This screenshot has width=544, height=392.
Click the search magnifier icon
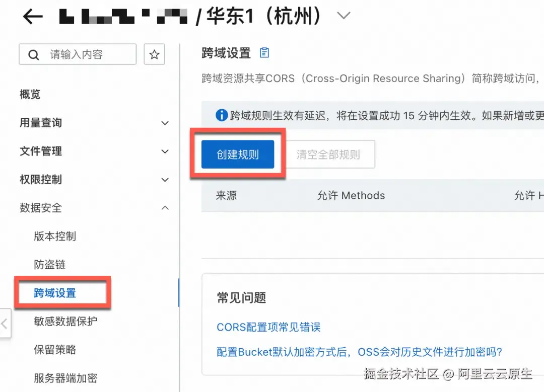coord(34,55)
